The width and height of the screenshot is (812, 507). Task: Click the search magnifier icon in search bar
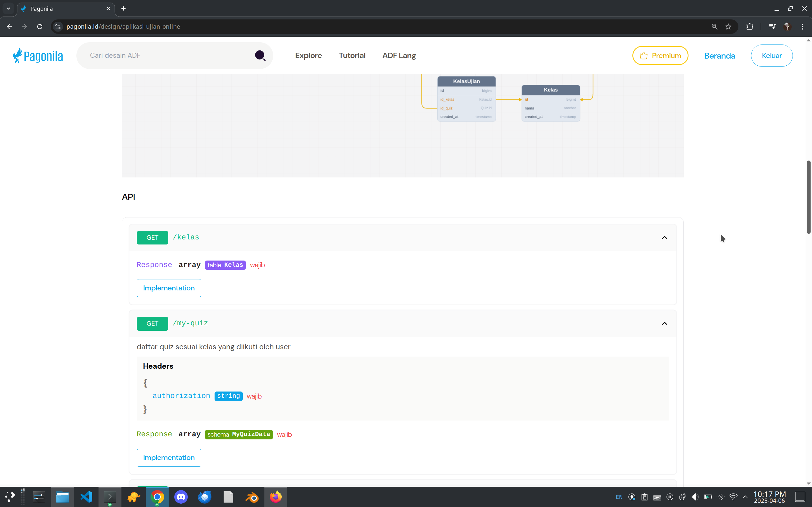click(260, 55)
